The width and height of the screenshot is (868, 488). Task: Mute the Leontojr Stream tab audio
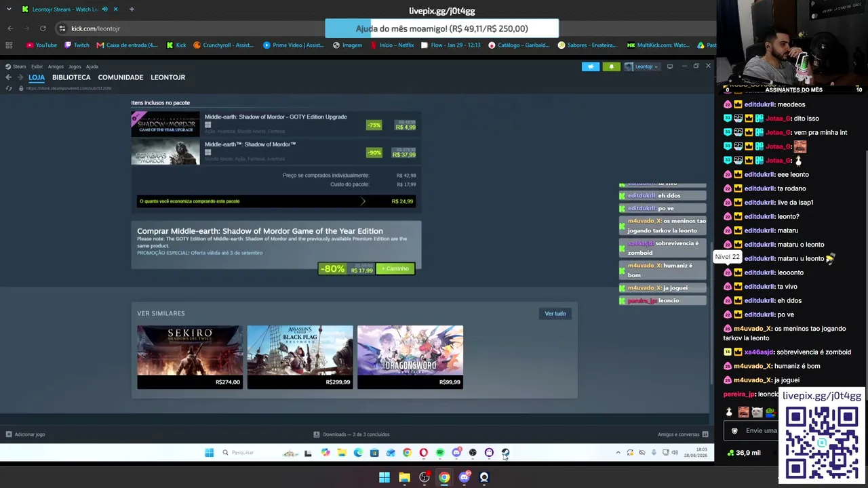[104, 9]
